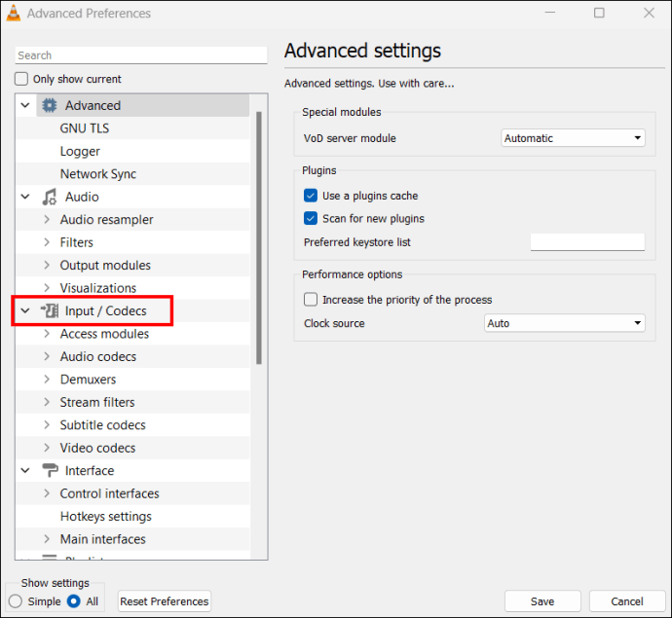Expand the Subtitle codecs node
Image resolution: width=672 pixels, height=618 pixels.
pos(47,424)
